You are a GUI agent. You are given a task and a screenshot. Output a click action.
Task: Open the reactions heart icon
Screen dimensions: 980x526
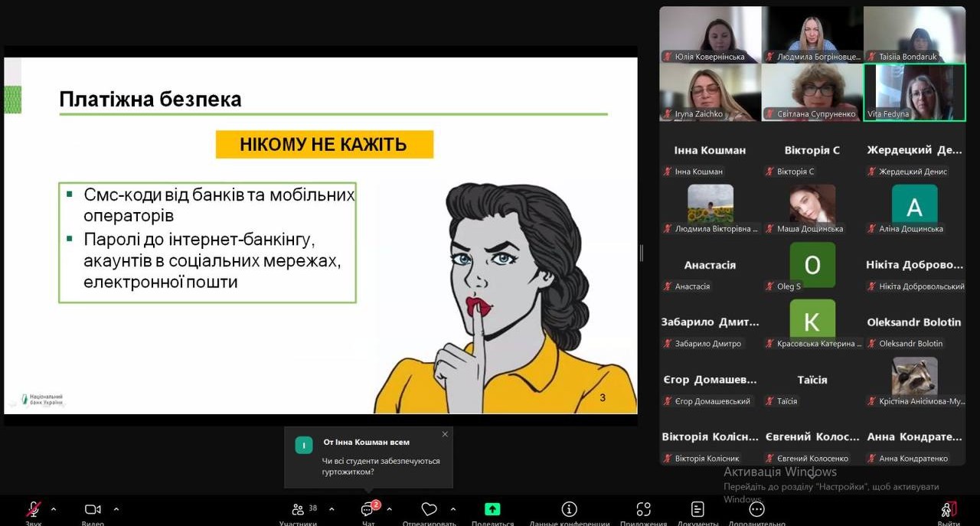[x=429, y=510]
